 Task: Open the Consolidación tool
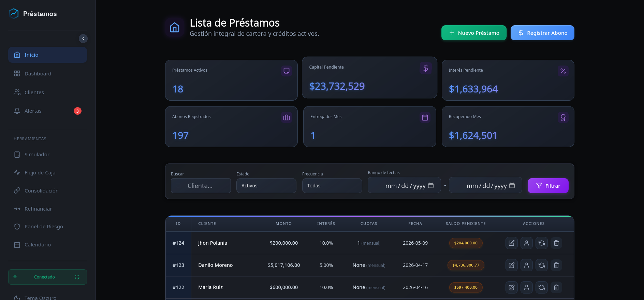[47, 191]
